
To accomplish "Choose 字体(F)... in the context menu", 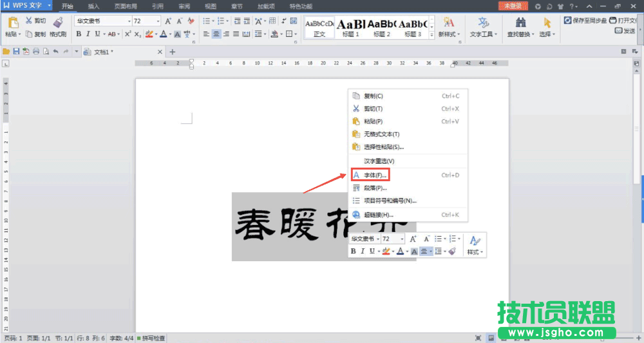I will click(x=409, y=175).
